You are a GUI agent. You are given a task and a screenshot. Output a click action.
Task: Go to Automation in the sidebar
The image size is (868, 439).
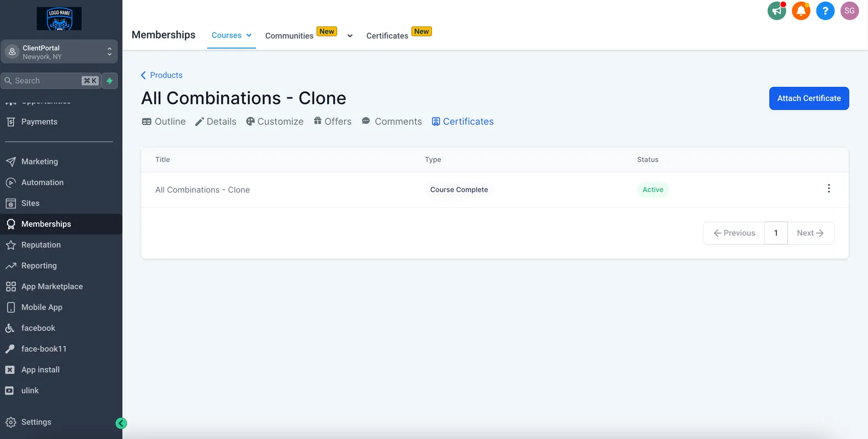61,183
